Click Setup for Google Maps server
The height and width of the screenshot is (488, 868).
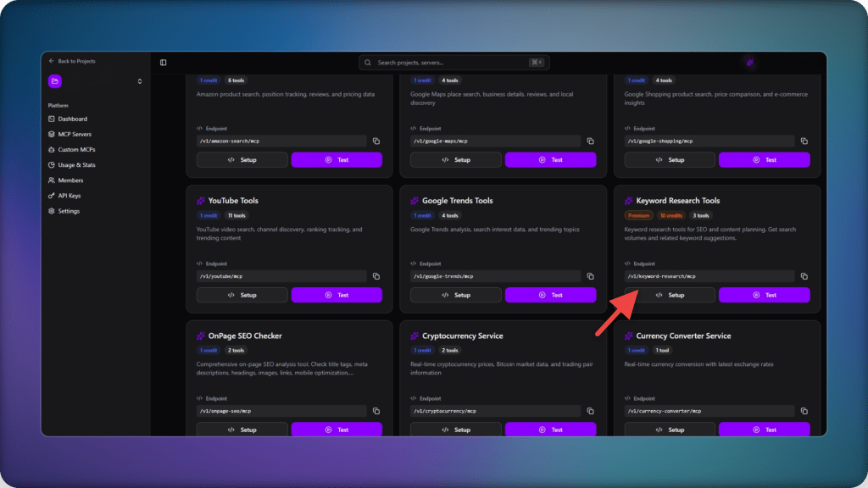[x=455, y=160]
